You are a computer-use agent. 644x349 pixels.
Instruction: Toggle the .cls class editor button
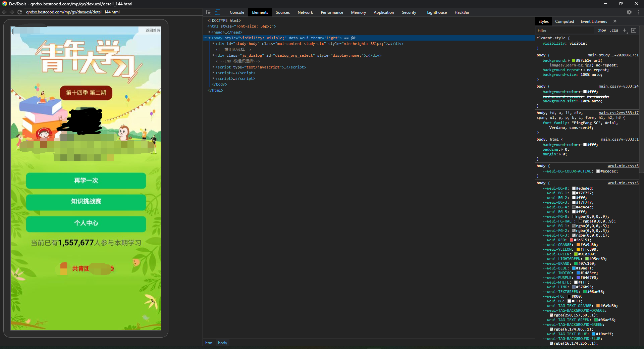[614, 30]
